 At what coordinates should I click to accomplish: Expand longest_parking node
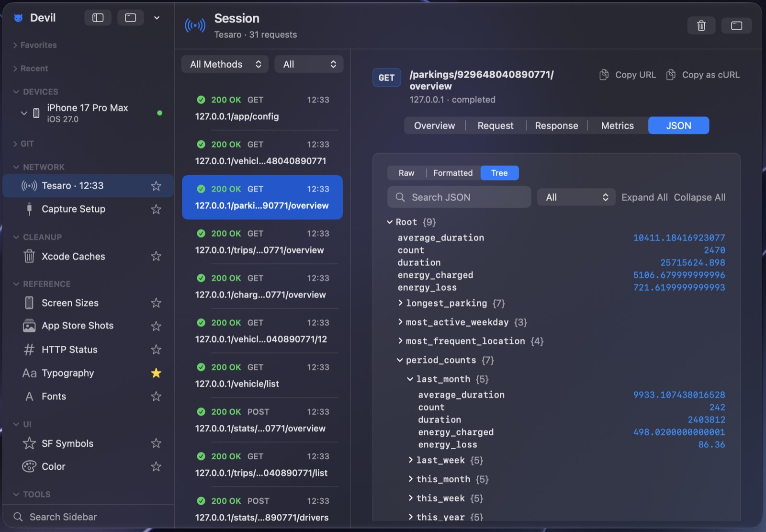tap(400, 303)
